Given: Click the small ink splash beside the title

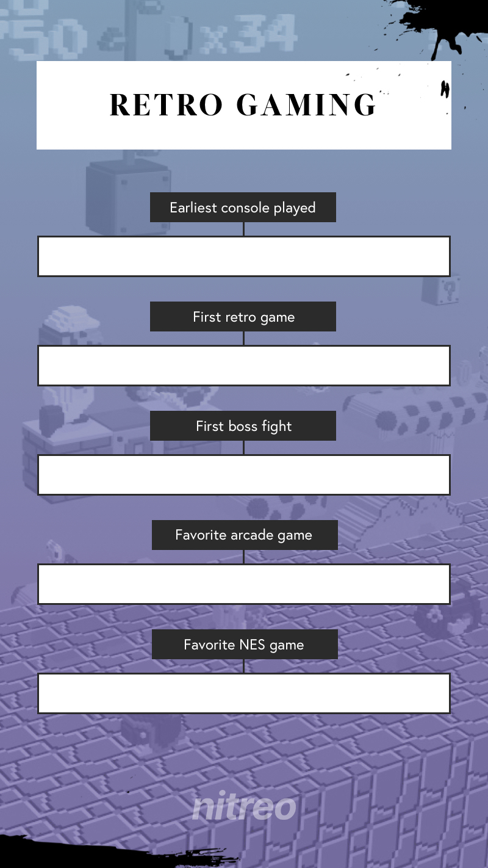Looking at the screenshot, I should coord(445,90).
